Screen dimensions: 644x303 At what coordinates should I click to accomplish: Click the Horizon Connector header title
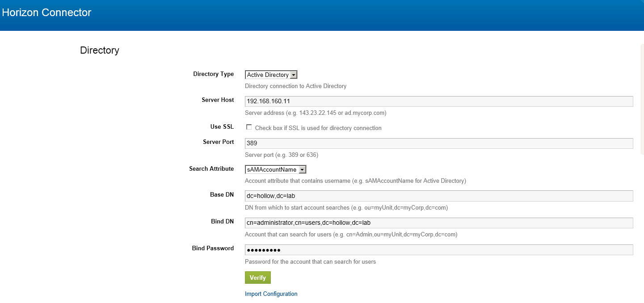pos(46,13)
